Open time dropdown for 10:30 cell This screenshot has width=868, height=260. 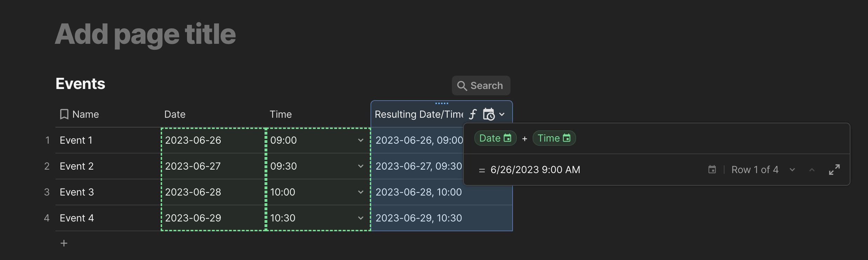(360, 218)
